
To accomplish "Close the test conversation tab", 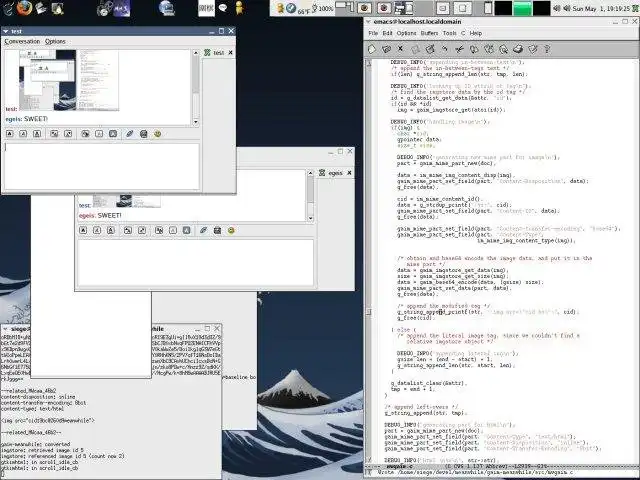I will (231, 53).
